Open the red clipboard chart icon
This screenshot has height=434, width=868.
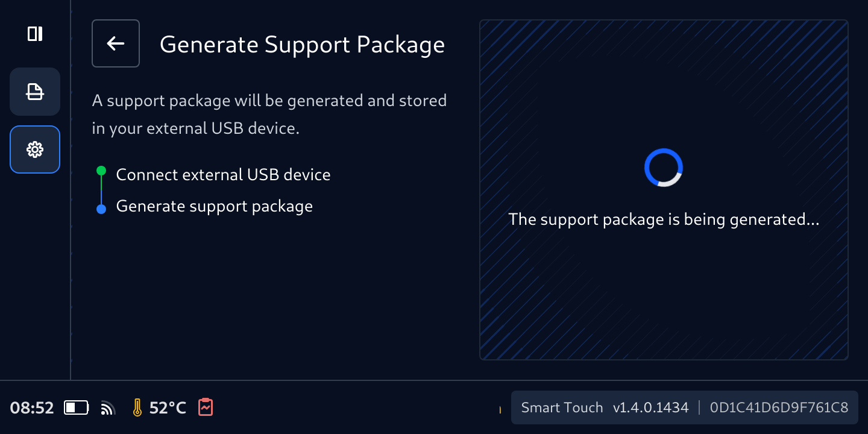pos(206,407)
